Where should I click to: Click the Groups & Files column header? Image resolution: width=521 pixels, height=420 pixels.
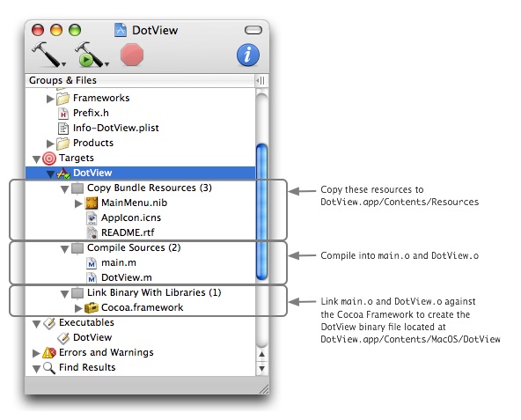click(x=140, y=80)
